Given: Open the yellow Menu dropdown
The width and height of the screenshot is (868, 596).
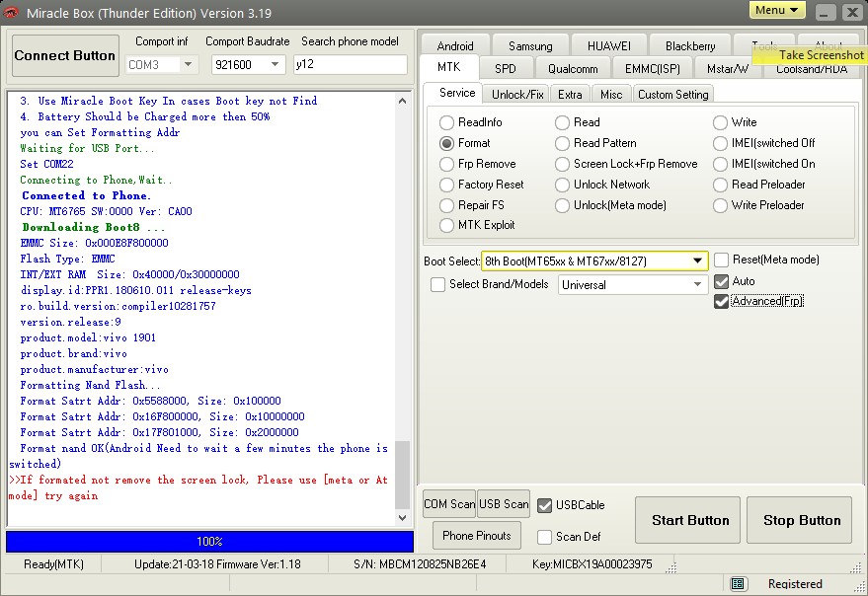Looking at the screenshot, I should [x=777, y=10].
